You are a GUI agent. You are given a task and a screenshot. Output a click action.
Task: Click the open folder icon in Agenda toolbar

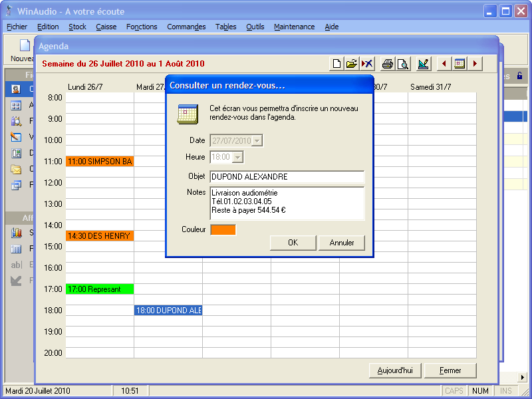coord(352,64)
